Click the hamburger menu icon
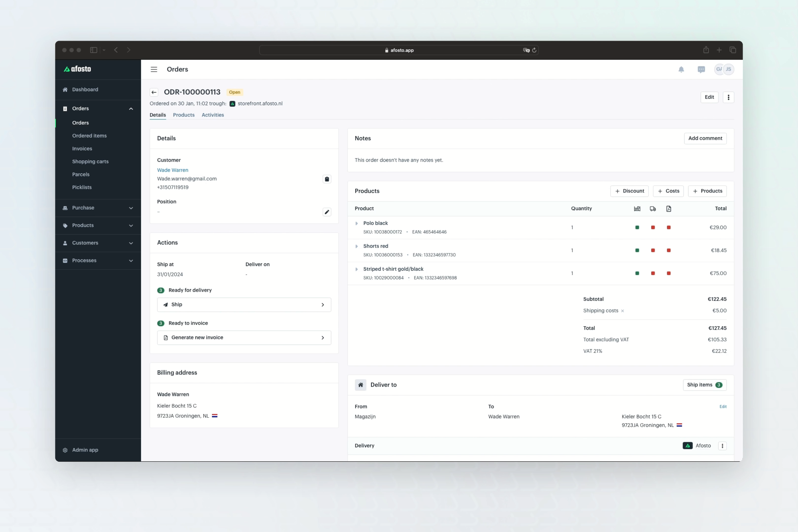This screenshot has height=532, width=798. [154, 69]
